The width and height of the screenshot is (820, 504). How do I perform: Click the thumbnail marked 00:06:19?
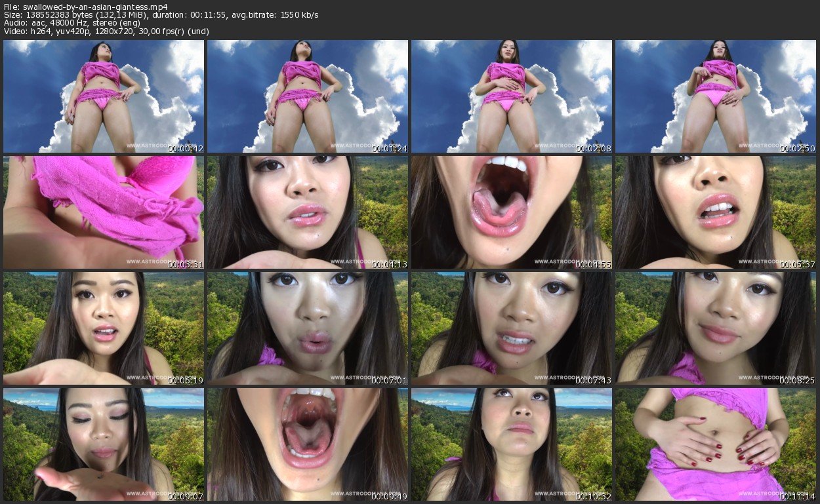coord(104,328)
